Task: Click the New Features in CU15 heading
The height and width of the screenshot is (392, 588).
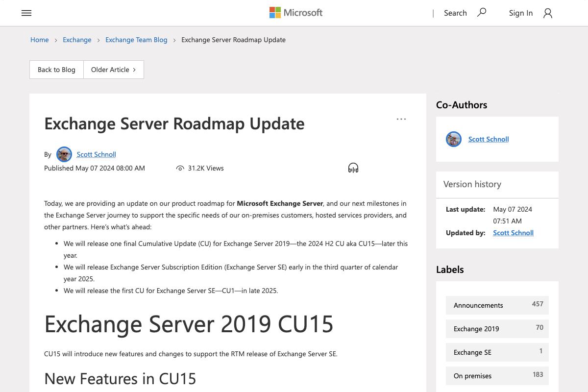Action: [x=120, y=379]
